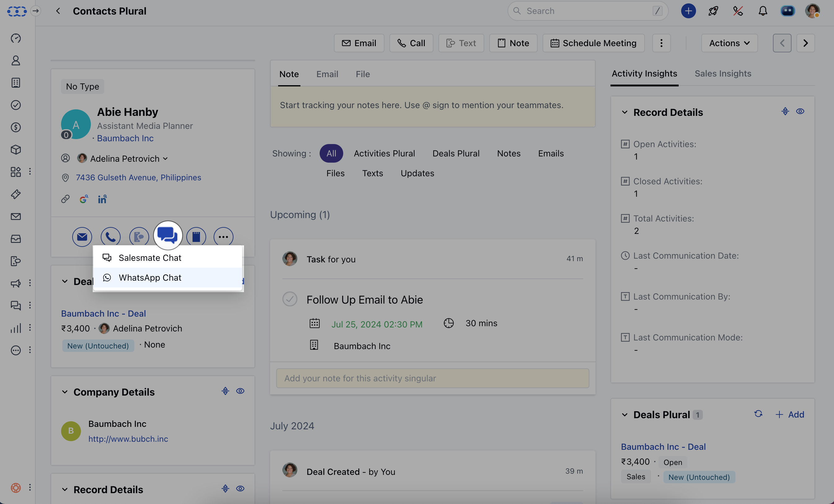Open the Baumbach Inc company link
Viewport: 834px width, 504px height.
point(125,138)
